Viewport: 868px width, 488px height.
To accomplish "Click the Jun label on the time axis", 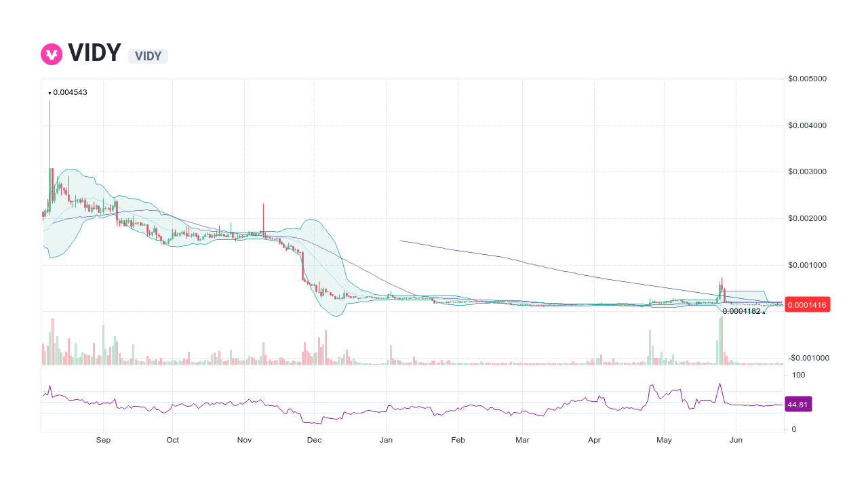I will 736,440.
